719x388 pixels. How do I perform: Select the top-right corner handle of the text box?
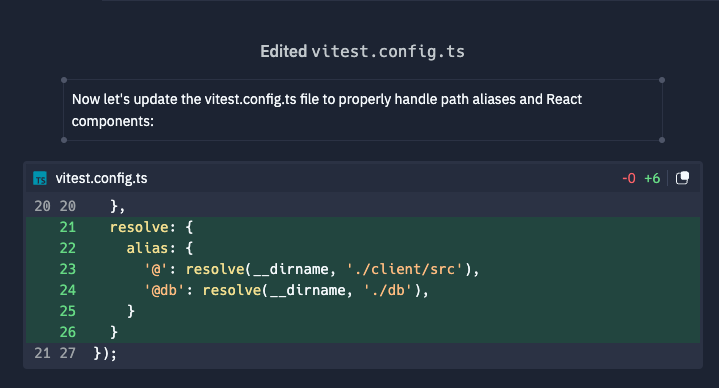tap(662, 80)
